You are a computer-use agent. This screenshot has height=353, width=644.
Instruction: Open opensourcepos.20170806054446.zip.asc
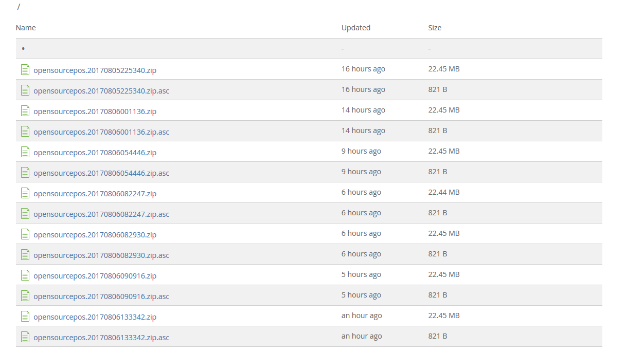(x=101, y=173)
